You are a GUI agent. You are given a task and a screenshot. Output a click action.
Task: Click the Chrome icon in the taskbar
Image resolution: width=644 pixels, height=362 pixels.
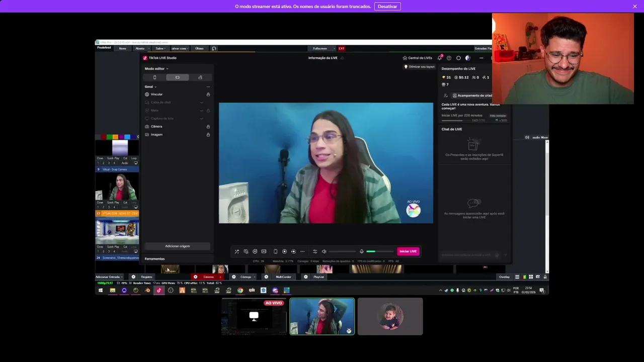coord(240,290)
